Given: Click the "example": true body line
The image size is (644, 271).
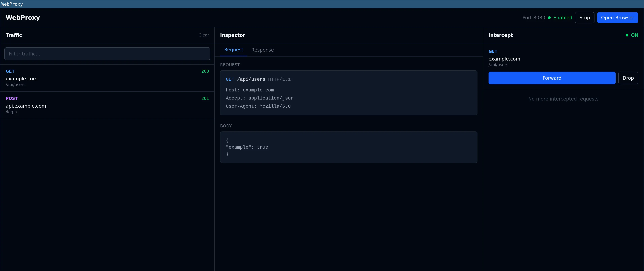Looking at the screenshot, I should 247,147.
